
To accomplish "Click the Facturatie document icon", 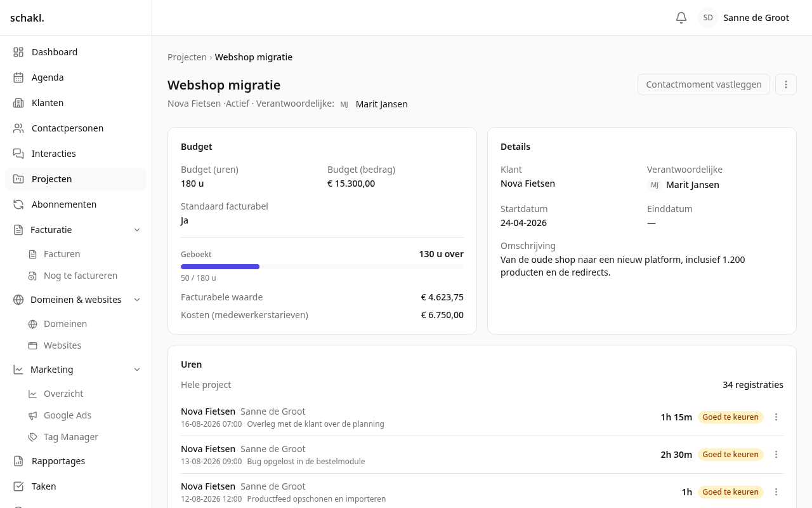I will point(18,230).
